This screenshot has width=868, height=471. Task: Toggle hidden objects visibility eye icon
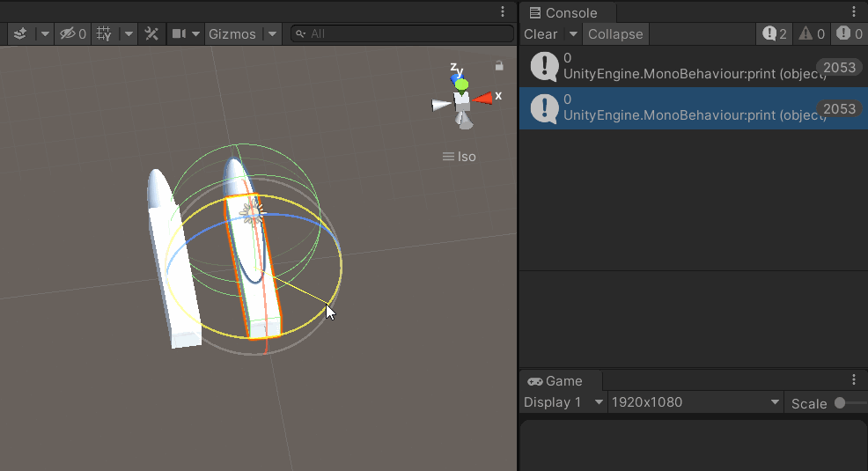pyautogui.click(x=67, y=34)
